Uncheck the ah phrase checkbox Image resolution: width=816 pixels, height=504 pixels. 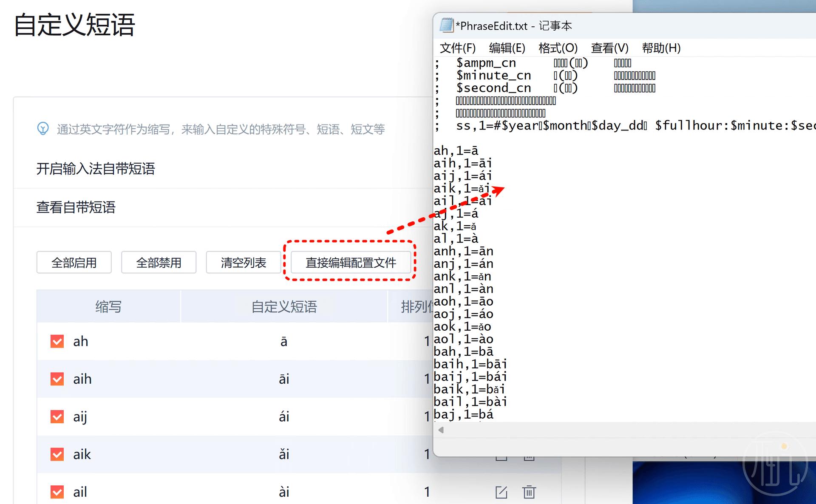[x=57, y=341]
